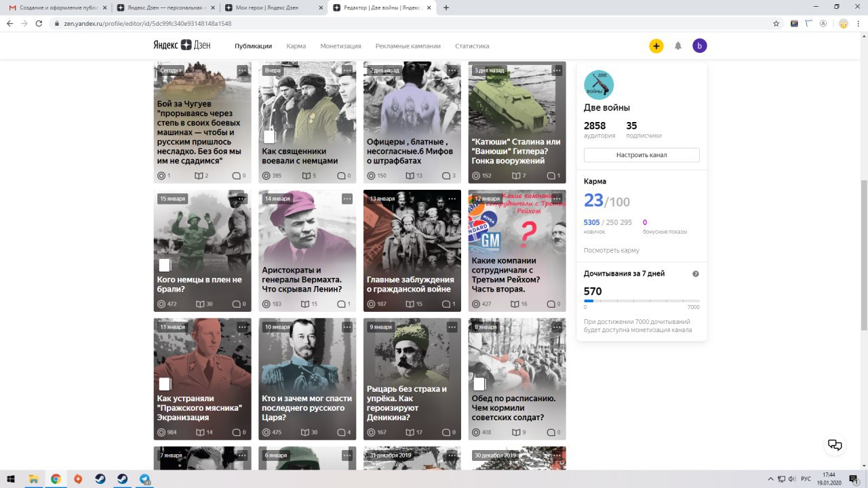The image size is (868, 488).
Task: Open the Рекламные кампании section
Action: click(x=408, y=46)
